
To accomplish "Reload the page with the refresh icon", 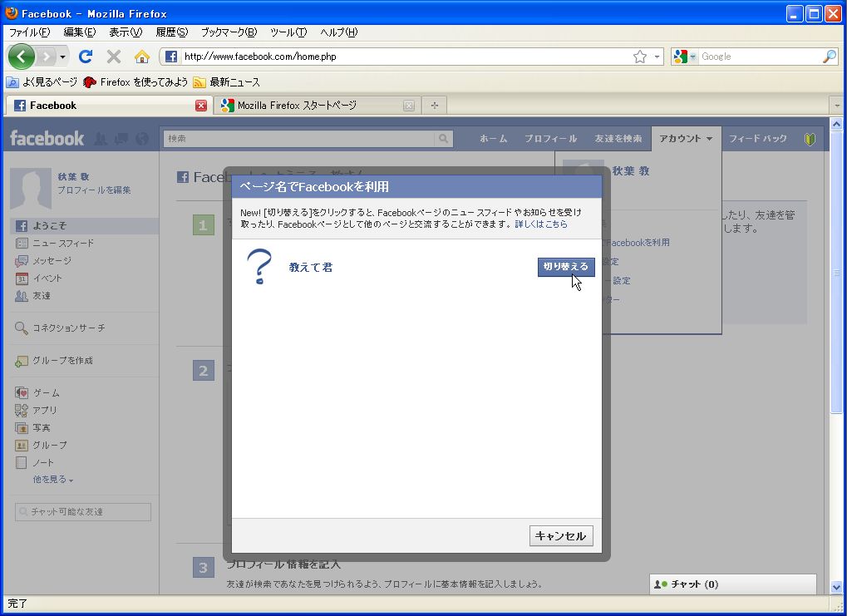I will click(86, 57).
